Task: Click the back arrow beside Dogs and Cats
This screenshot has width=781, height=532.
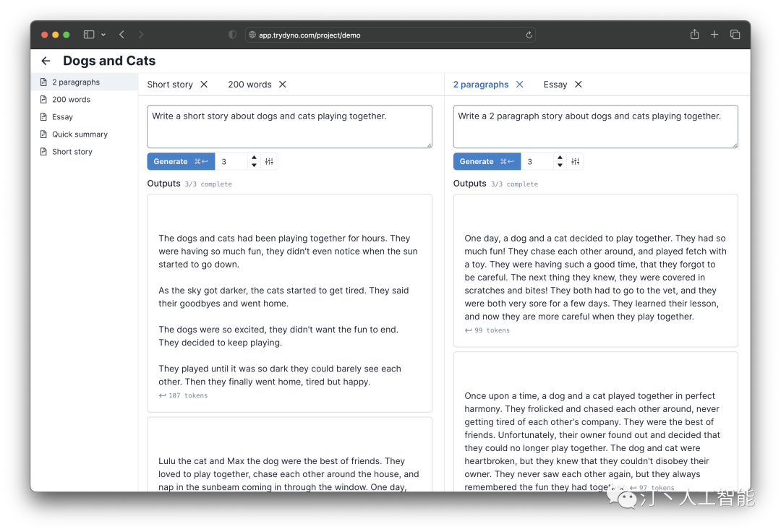Action: tap(46, 61)
